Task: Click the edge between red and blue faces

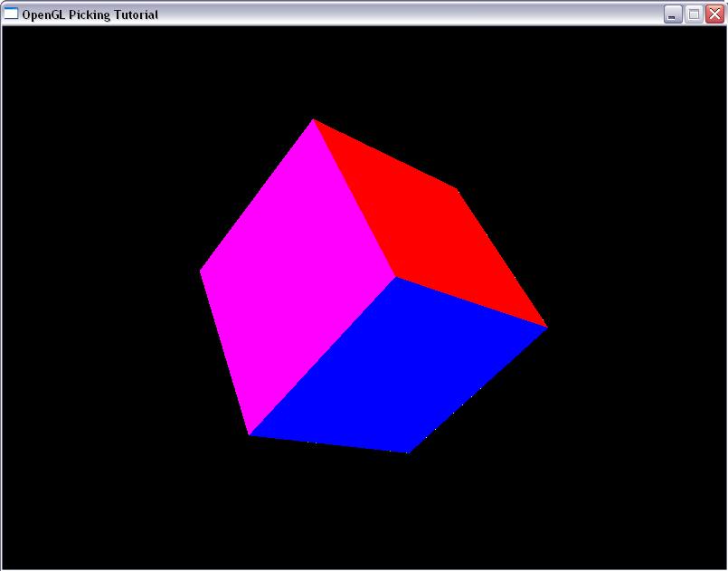Action: (470, 301)
